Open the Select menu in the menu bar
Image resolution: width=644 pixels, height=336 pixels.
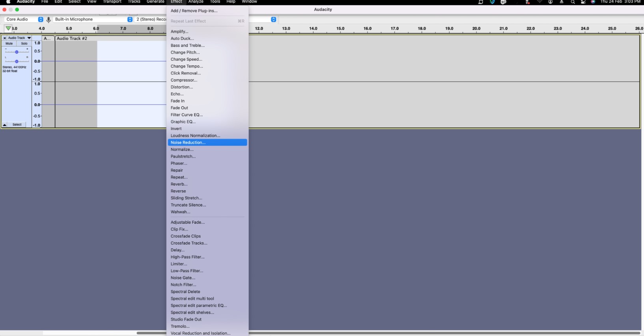coord(75,2)
